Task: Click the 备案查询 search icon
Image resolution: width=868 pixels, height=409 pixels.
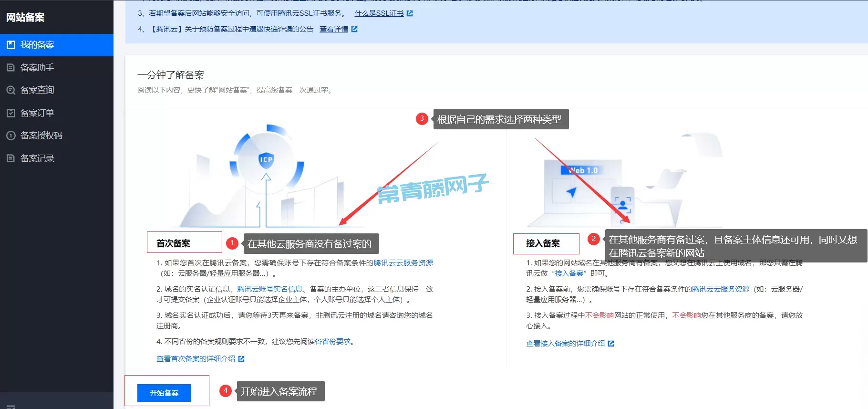Action: [10, 90]
